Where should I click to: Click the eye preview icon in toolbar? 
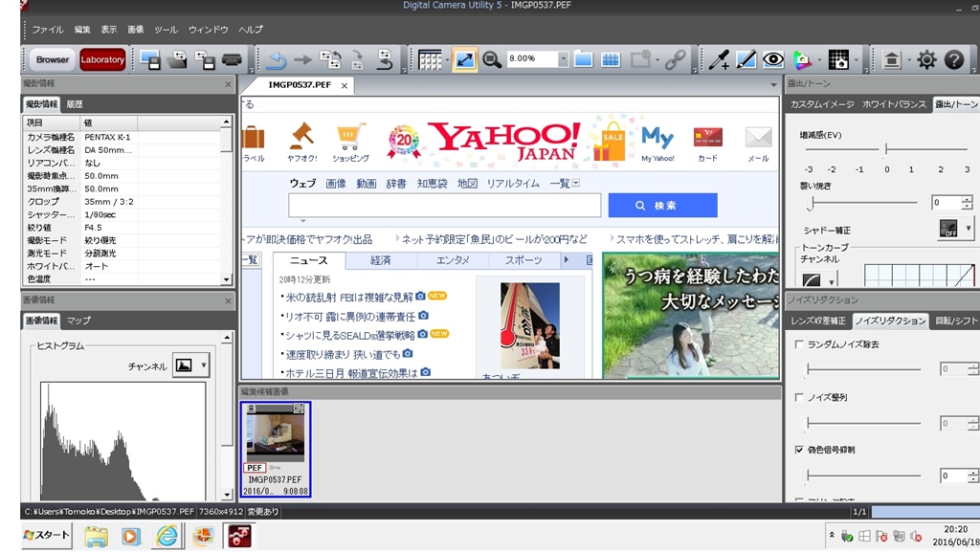772,59
